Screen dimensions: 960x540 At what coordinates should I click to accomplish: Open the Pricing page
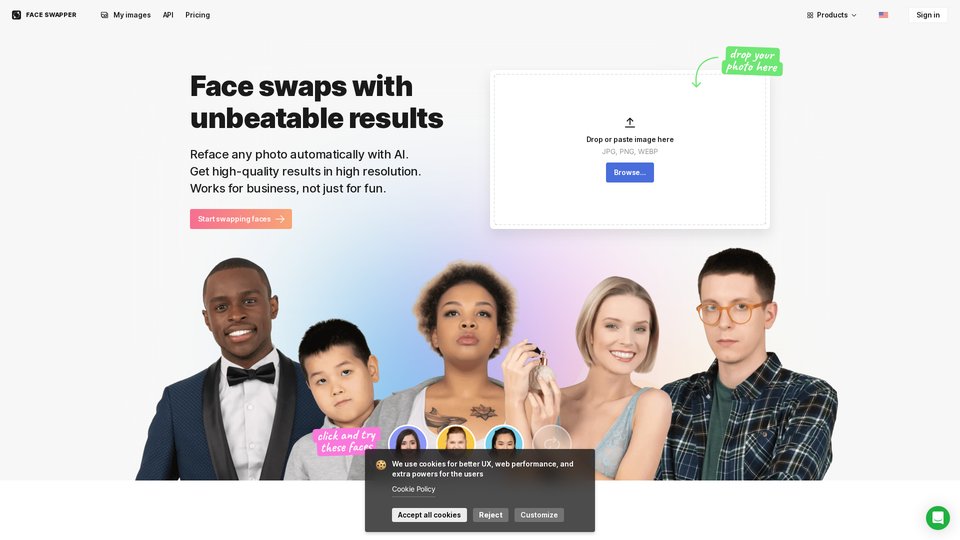coord(197,15)
